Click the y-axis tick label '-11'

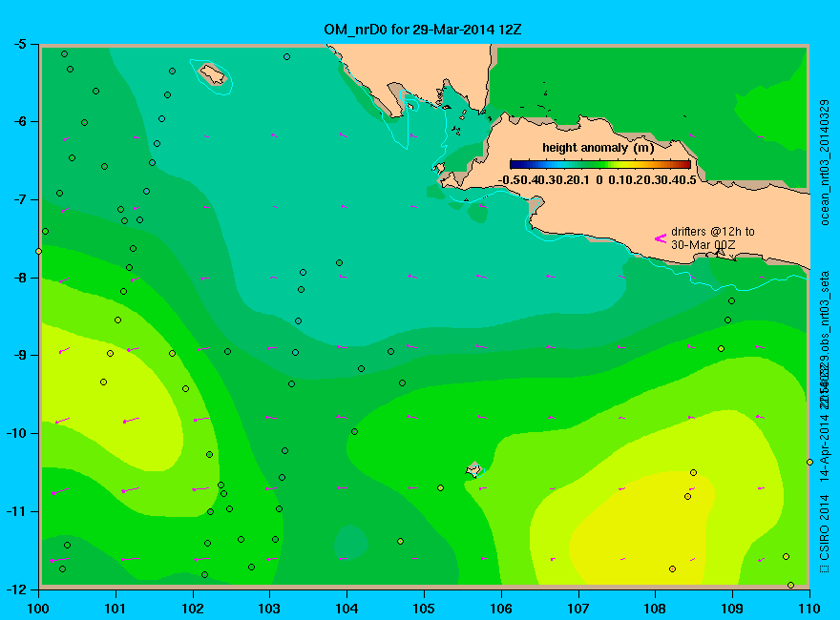[16, 511]
